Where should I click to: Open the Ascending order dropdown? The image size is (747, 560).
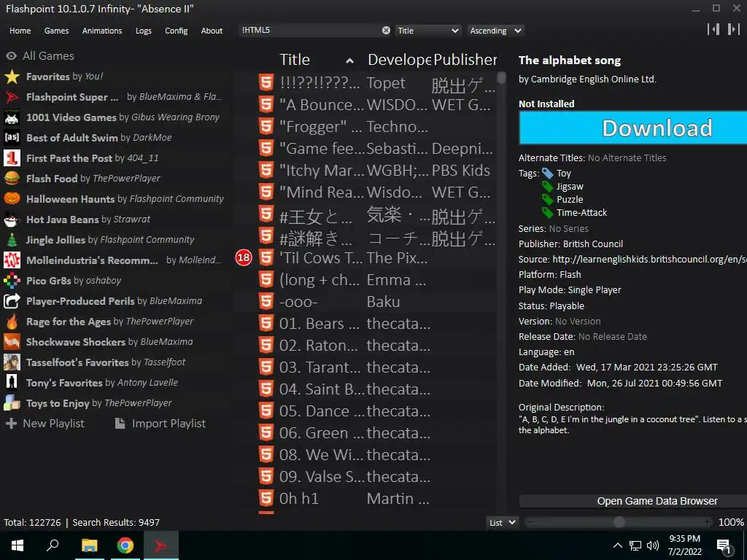click(x=495, y=31)
